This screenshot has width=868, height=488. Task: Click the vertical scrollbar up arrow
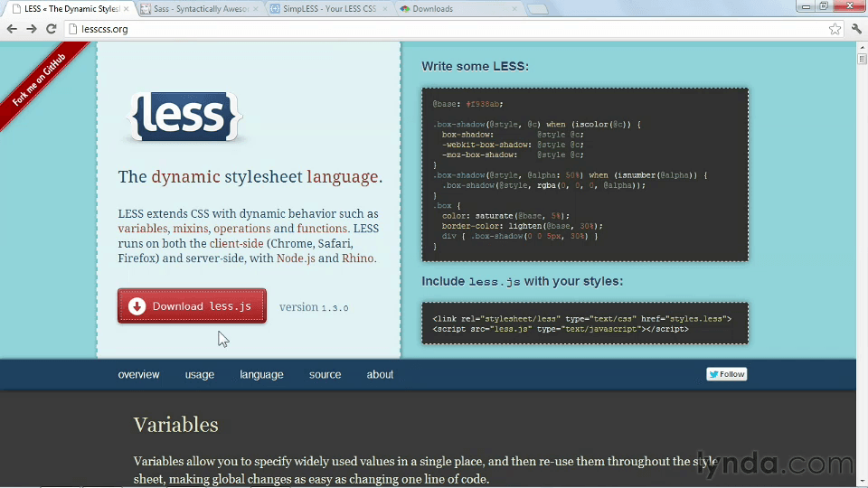point(862,48)
